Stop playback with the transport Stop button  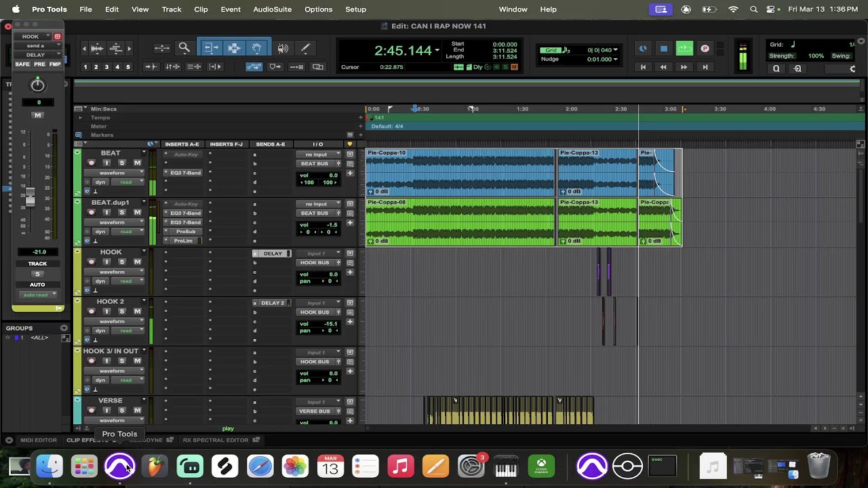664,48
